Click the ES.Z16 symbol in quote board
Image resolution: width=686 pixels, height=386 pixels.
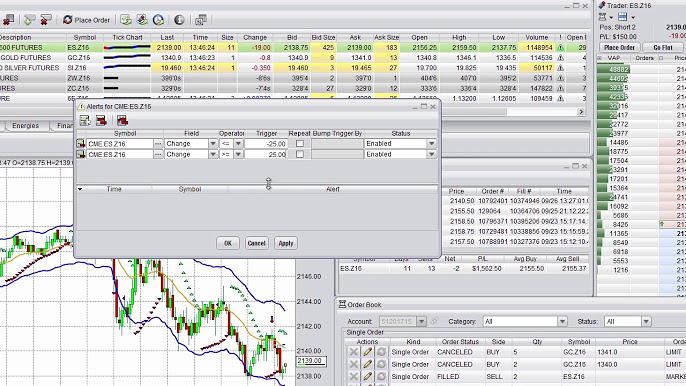(79, 47)
